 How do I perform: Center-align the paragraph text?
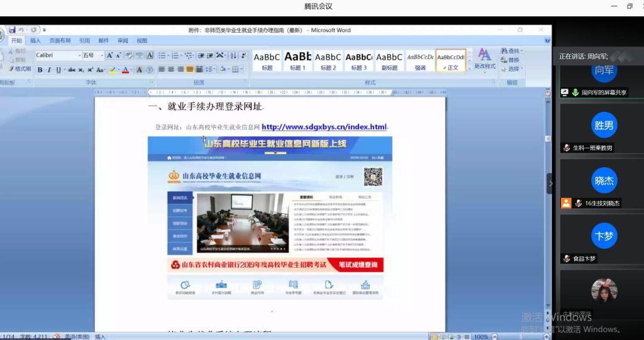171,69
